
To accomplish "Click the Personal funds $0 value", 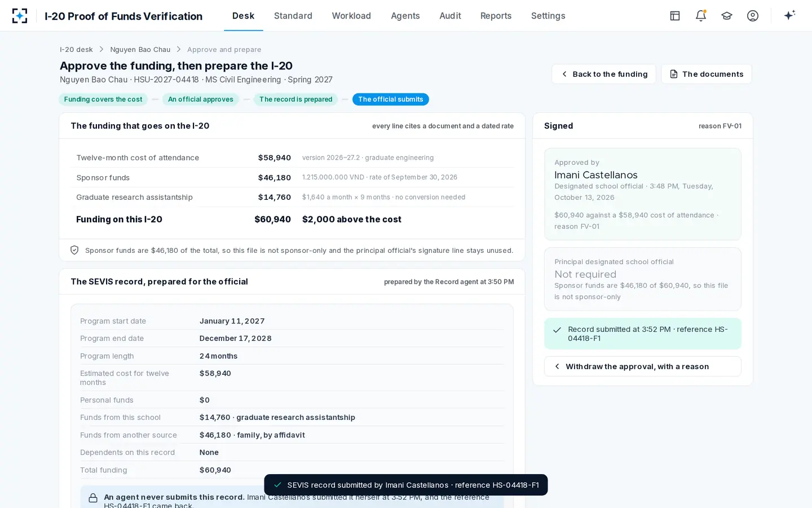I will tap(205, 400).
